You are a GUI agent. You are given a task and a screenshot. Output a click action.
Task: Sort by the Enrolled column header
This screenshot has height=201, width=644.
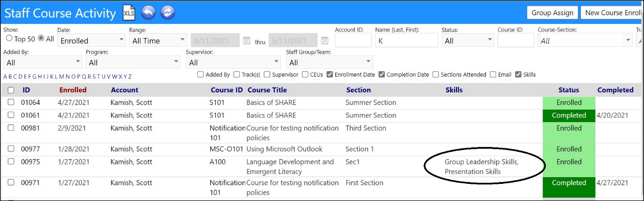(73, 90)
